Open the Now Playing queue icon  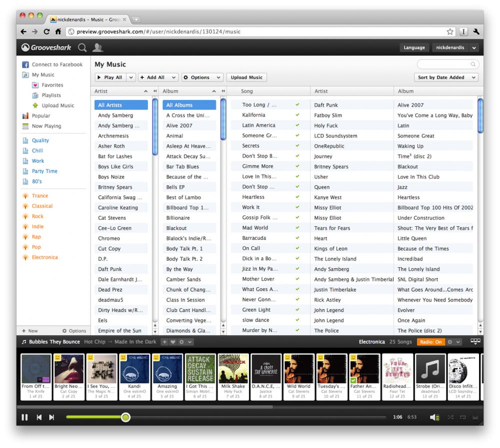click(x=25, y=126)
